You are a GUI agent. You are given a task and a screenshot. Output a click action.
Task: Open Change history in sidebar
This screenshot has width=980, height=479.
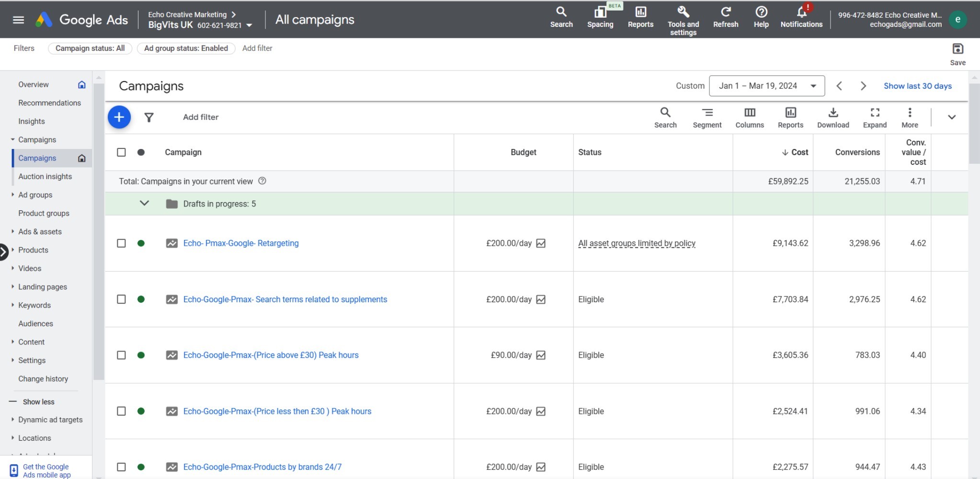(43, 379)
